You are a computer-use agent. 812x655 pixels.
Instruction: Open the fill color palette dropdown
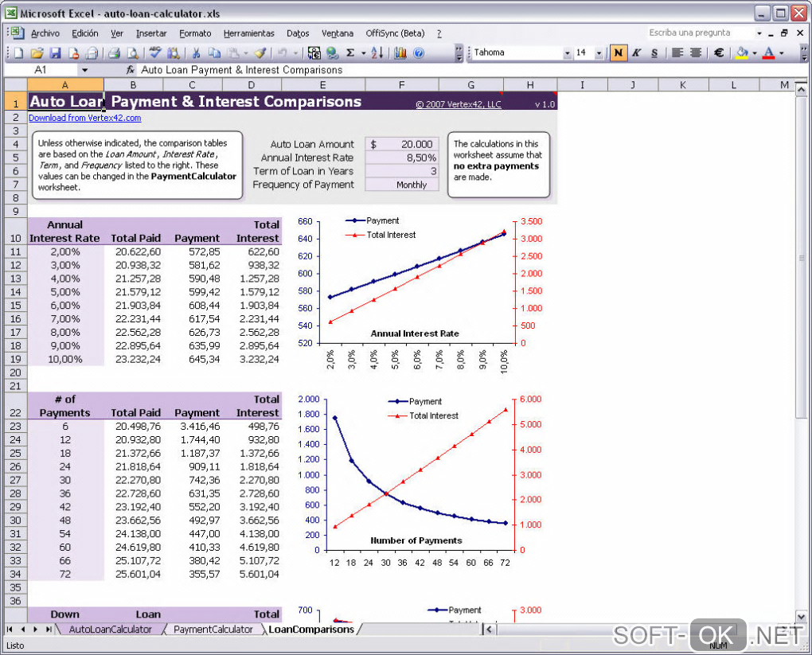click(754, 53)
